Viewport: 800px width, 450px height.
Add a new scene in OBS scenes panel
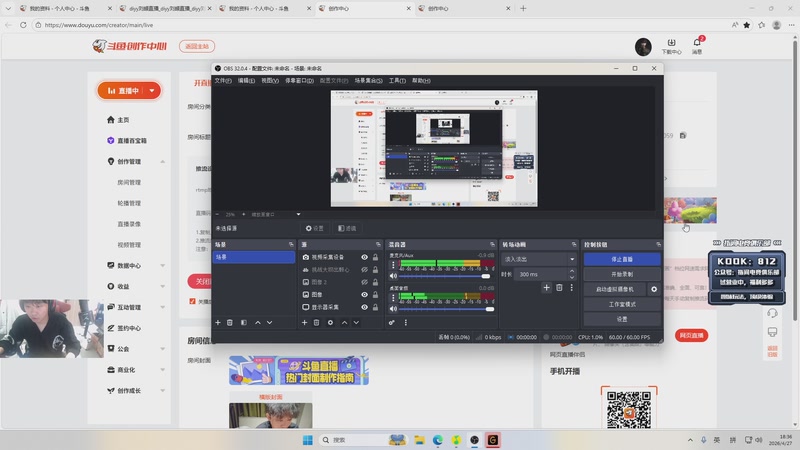pyautogui.click(x=218, y=322)
